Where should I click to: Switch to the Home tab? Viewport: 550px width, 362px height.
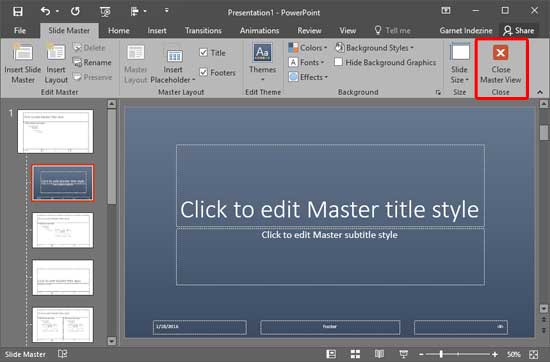tap(119, 31)
